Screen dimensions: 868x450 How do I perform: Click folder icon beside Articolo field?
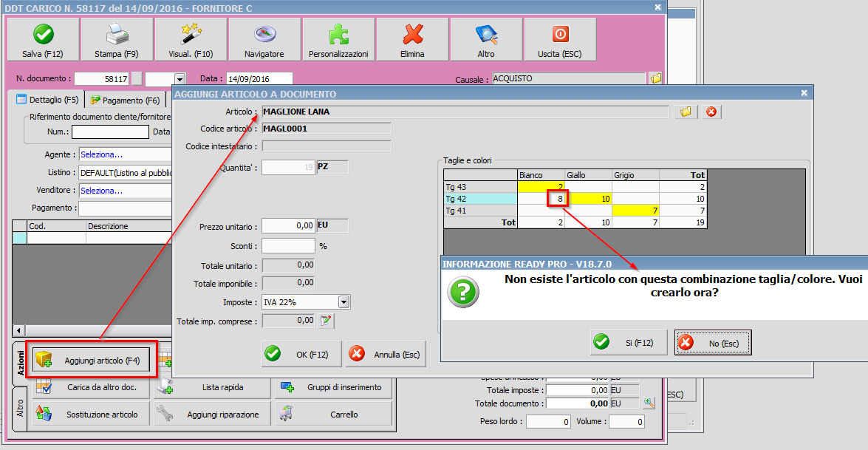pos(686,112)
